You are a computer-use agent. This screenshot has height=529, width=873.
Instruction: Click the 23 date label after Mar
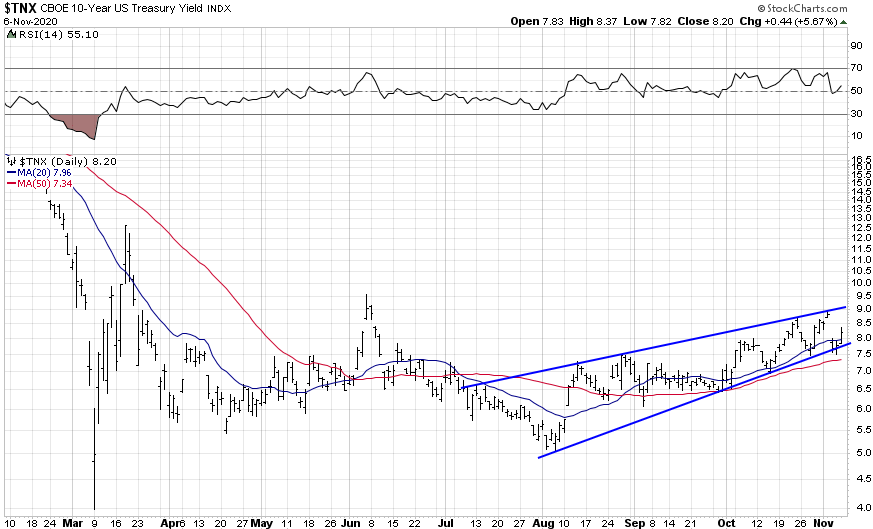pos(137,523)
